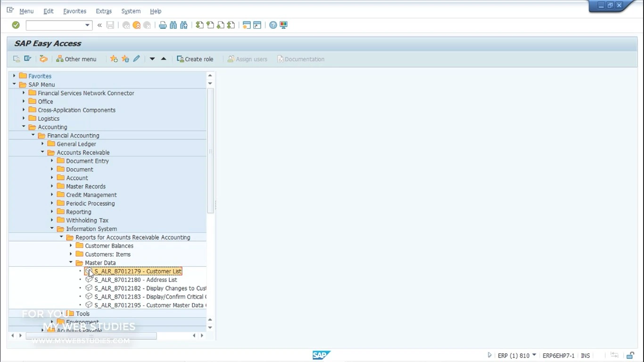Expand the Customer Balances folder
Viewport: 644px width, 362px height.
click(x=71, y=246)
